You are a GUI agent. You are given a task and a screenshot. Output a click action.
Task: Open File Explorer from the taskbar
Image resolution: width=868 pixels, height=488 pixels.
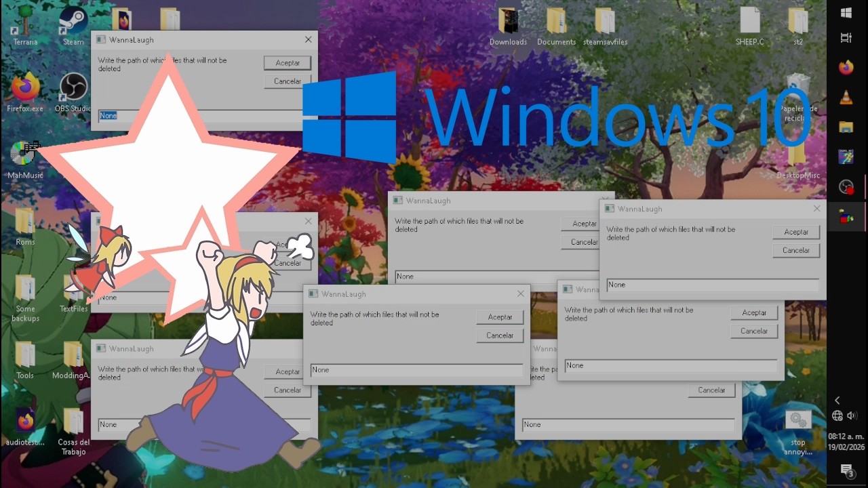click(846, 127)
